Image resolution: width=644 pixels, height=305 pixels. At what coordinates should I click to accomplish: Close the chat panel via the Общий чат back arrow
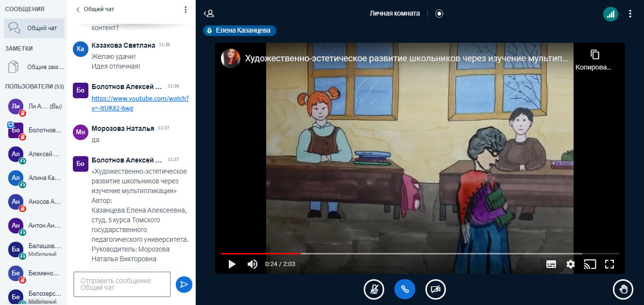(95, 9)
